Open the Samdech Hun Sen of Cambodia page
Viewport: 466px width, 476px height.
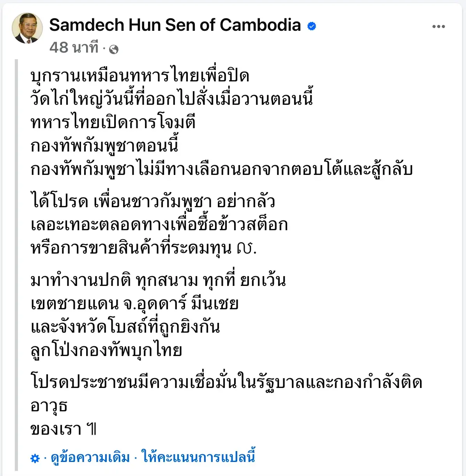pyautogui.click(x=175, y=25)
